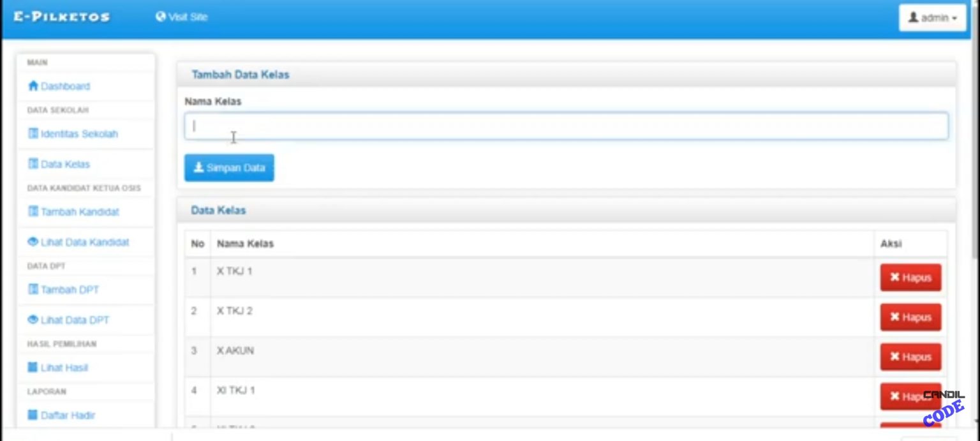The height and width of the screenshot is (441, 980).
Task: Delete X TKJ 1 using its Hapus button
Action: 910,278
